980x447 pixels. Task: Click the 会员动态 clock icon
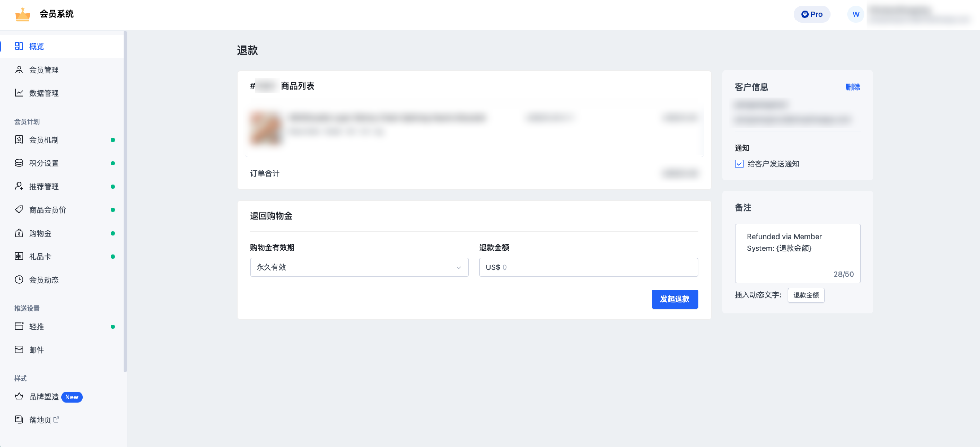point(19,280)
